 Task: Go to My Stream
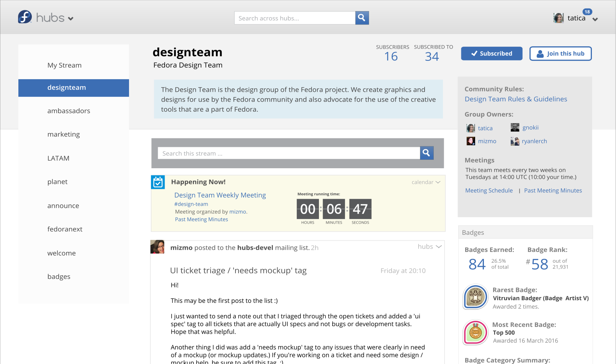(x=64, y=65)
